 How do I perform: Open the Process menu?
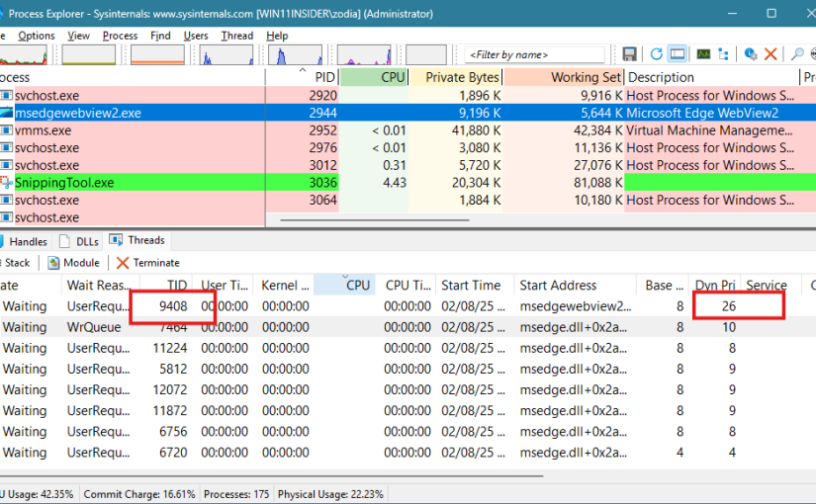click(120, 36)
